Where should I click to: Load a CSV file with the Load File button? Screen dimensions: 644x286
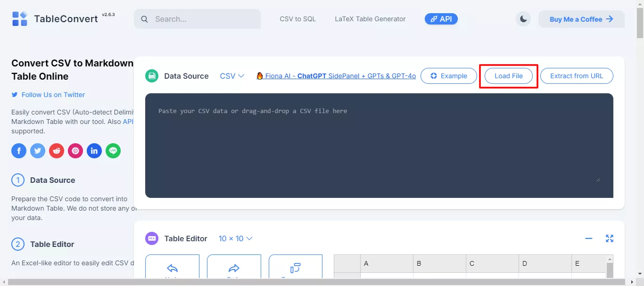pyautogui.click(x=508, y=76)
